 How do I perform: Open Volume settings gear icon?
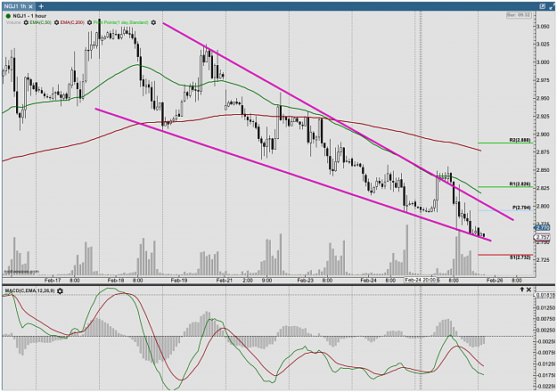pyautogui.click(x=26, y=22)
